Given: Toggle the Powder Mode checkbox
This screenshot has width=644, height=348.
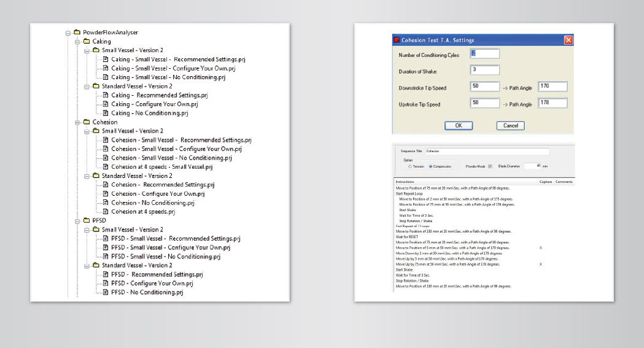Looking at the screenshot, I should (489, 166).
